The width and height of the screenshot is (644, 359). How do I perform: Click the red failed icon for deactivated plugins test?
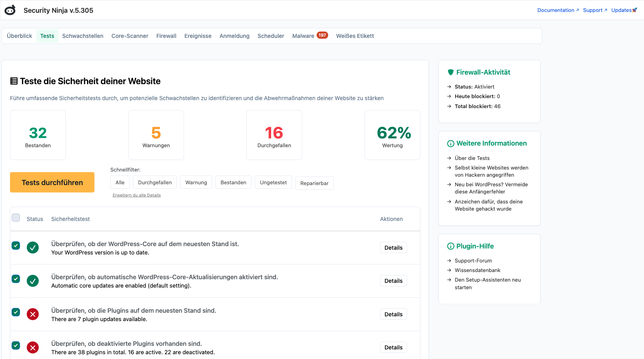[x=33, y=347]
